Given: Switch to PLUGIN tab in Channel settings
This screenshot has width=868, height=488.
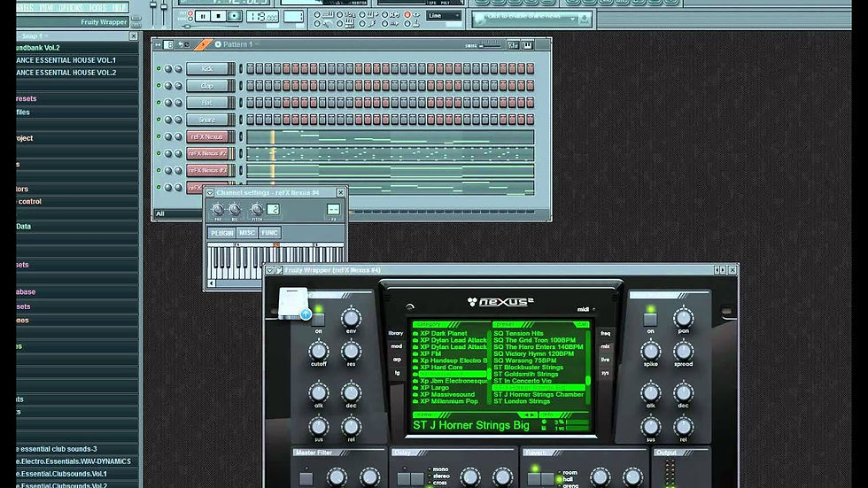Looking at the screenshot, I should pyautogui.click(x=222, y=233).
